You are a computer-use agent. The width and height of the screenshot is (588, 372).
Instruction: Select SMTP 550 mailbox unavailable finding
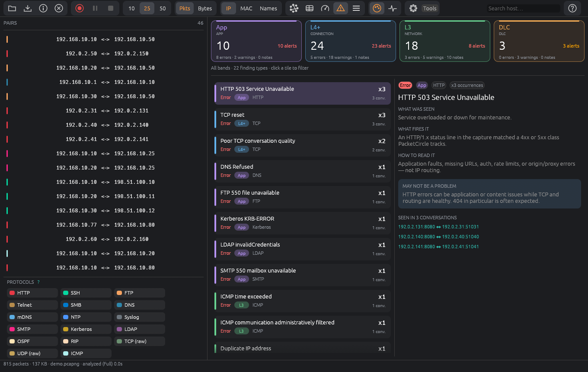pyautogui.click(x=303, y=275)
